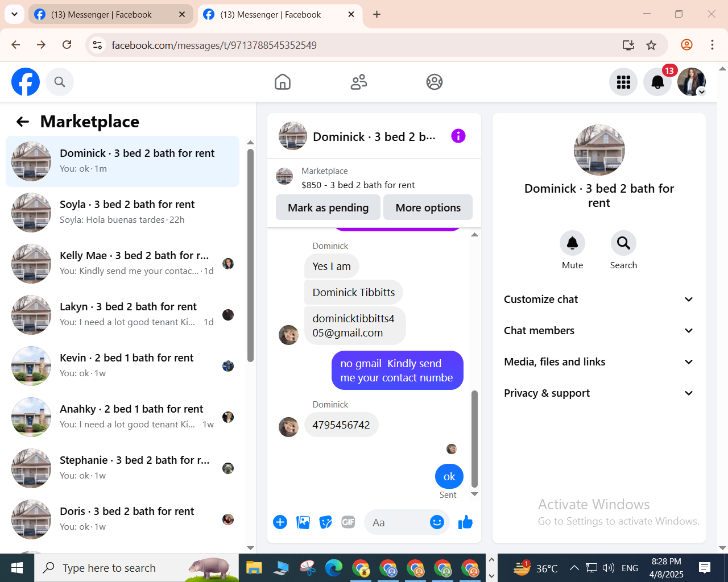The height and width of the screenshot is (582, 728).
Task: Open the Kelly Mae conversation
Action: pos(122,264)
